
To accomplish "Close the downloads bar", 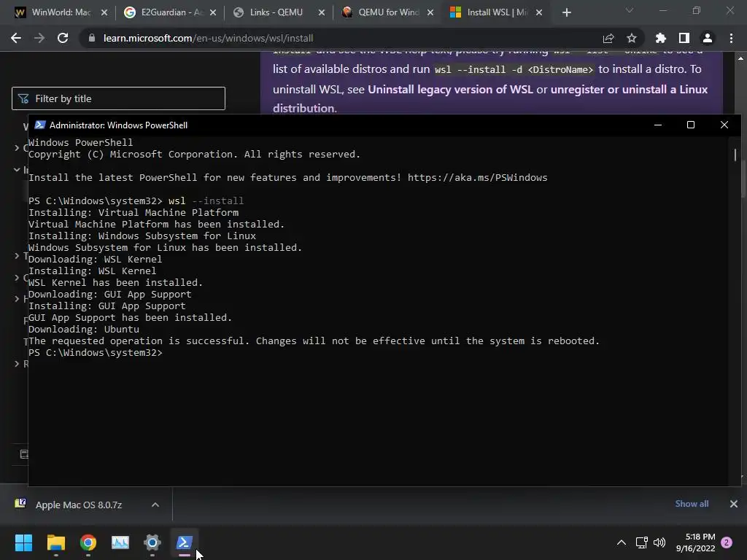I will click(734, 504).
